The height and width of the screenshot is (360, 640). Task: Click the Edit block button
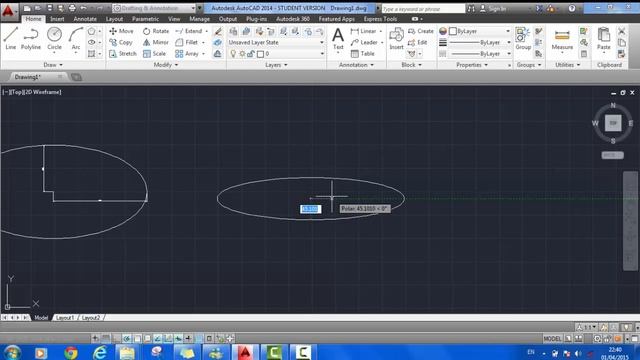pos(418,42)
